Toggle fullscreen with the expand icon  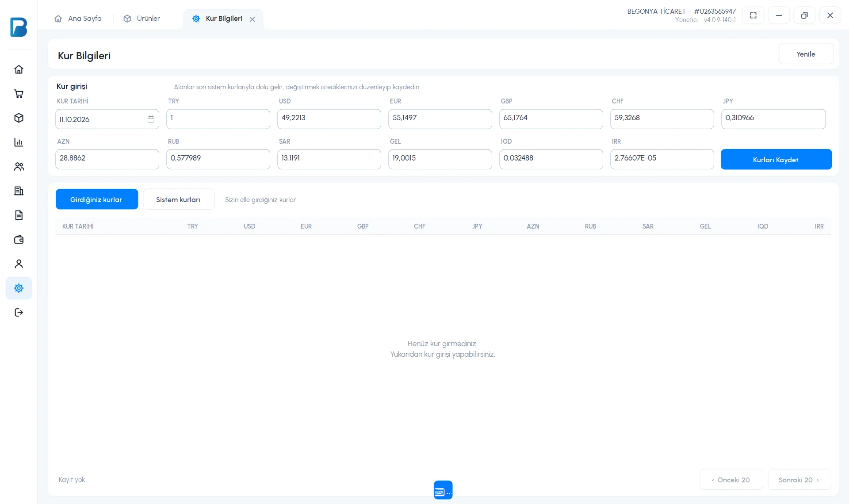(753, 15)
